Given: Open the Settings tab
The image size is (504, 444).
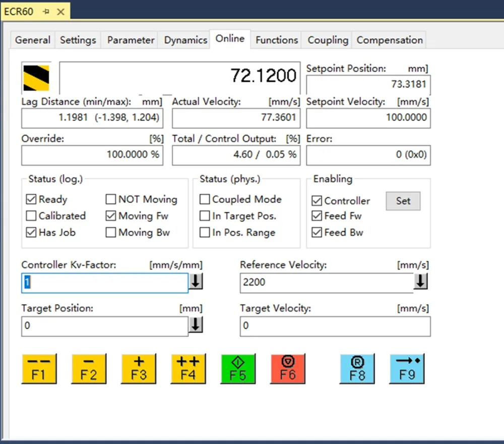Looking at the screenshot, I should [78, 40].
